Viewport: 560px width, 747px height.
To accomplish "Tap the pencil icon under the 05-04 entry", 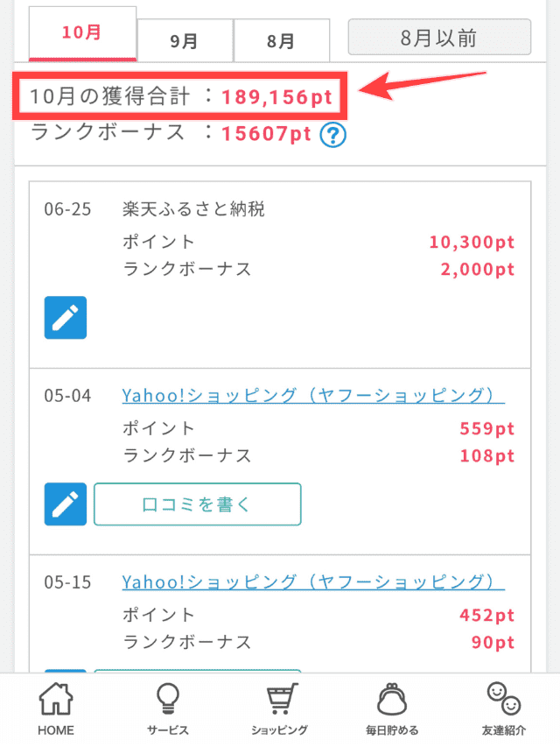I will tap(65, 504).
